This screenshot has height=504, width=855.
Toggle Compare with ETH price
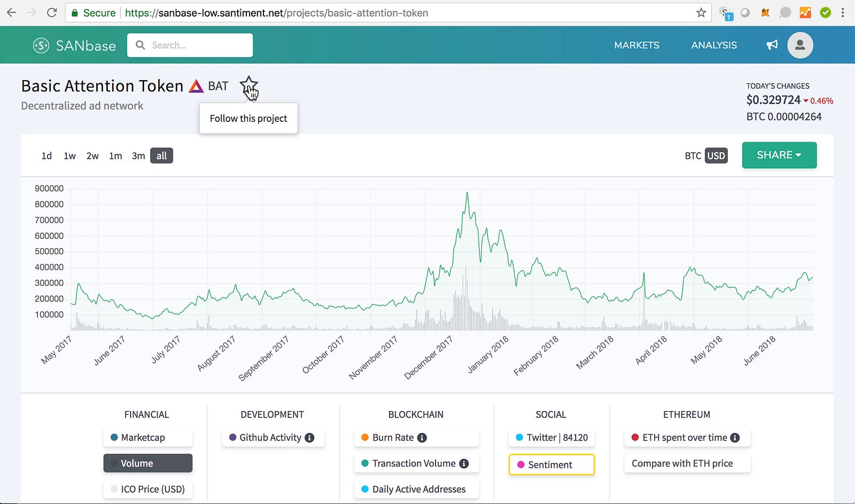(687, 463)
